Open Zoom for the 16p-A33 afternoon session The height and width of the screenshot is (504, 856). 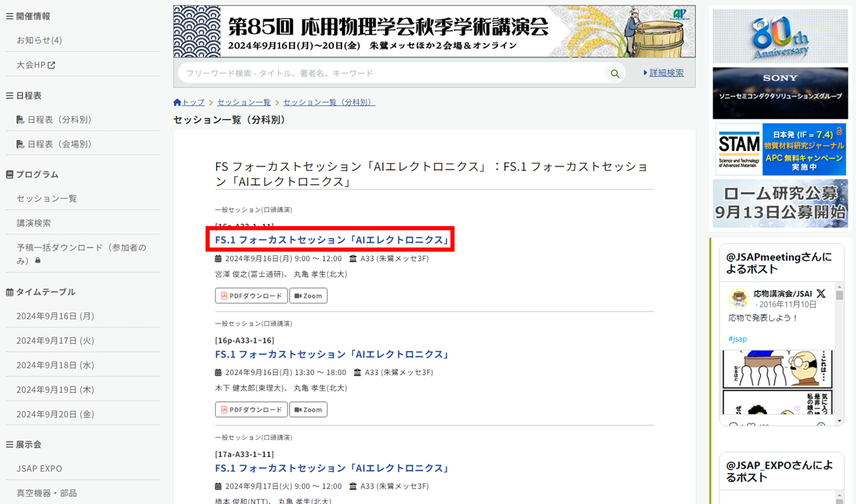tap(308, 410)
